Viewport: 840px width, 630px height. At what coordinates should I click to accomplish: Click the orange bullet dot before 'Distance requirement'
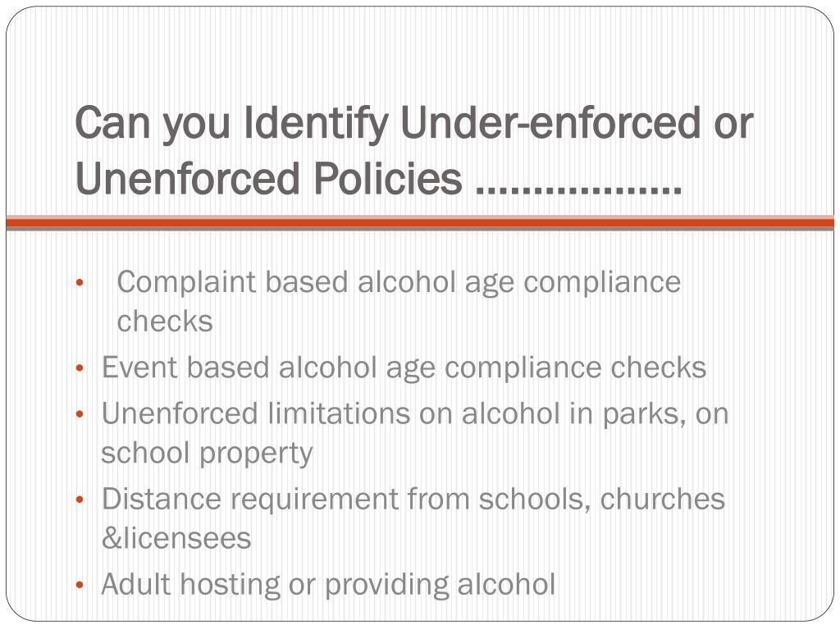[x=80, y=500]
